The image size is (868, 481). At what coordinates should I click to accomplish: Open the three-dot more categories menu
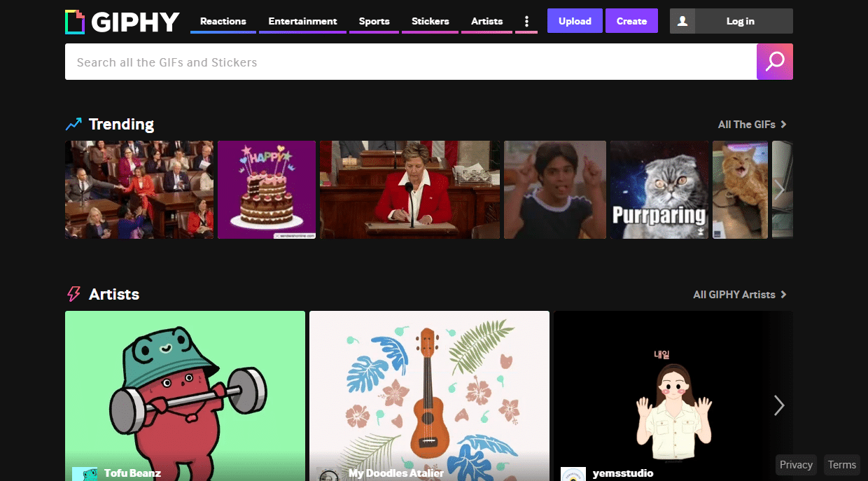(526, 21)
